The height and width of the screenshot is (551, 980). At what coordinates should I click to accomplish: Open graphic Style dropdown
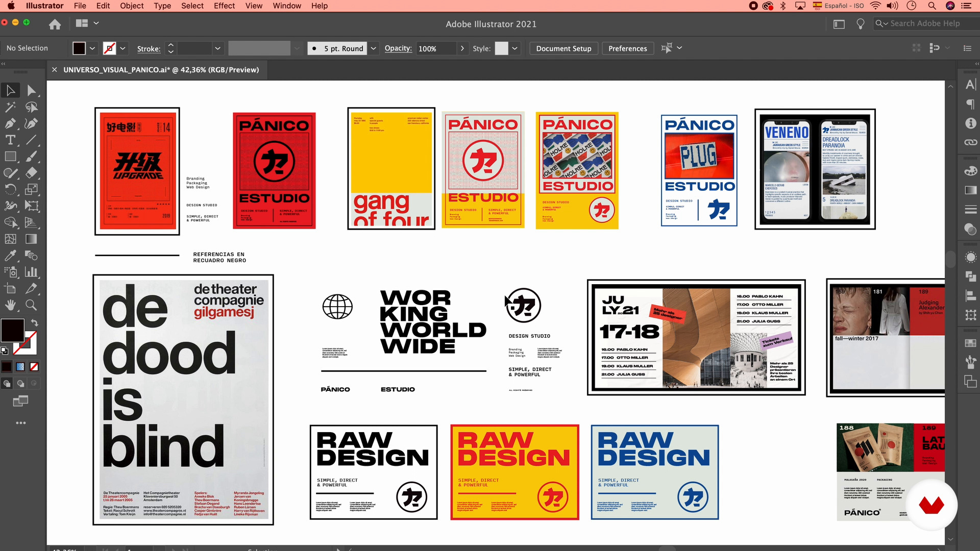click(x=514, y=48)
